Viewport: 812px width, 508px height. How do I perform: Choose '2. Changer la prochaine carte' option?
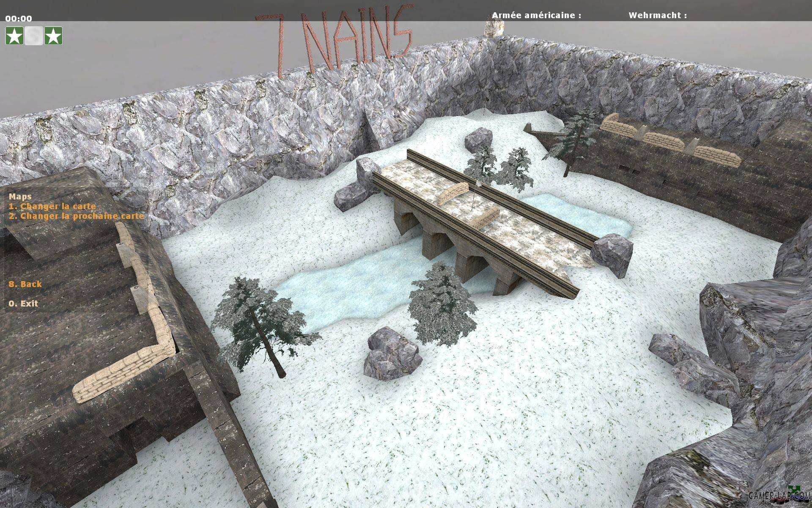(77, 216)
